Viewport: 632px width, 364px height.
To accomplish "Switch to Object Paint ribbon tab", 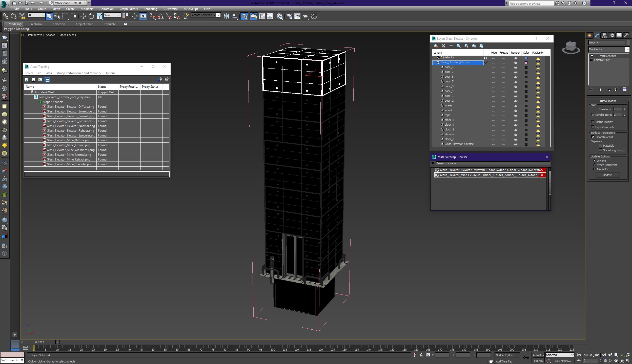I will (x=84, y=24).
